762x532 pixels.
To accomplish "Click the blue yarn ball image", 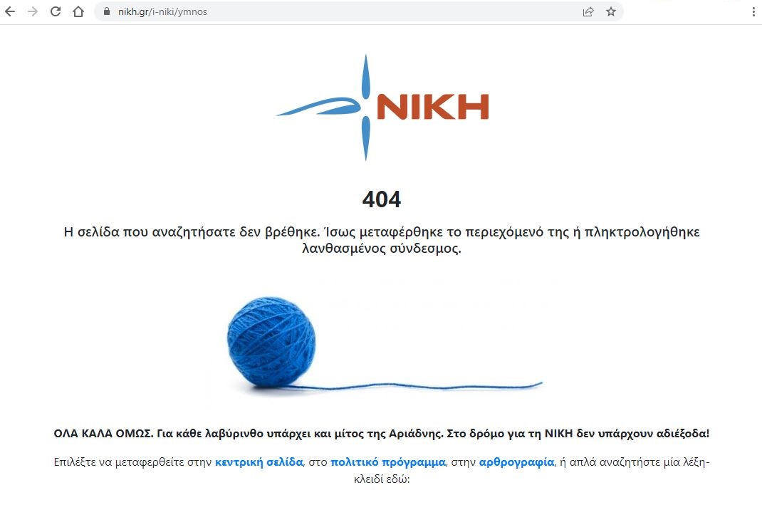I will pos(271,342).
